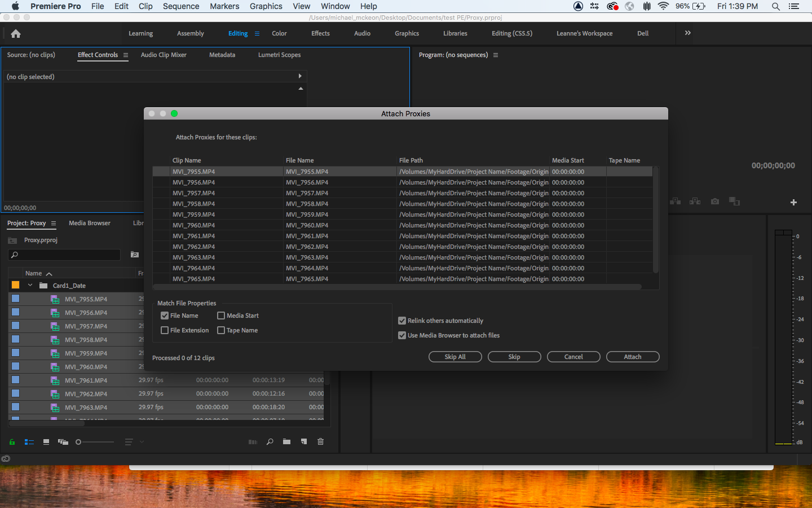Click the up triangle in Effect Controls
812x508 pixels.
tap(301, 89)
